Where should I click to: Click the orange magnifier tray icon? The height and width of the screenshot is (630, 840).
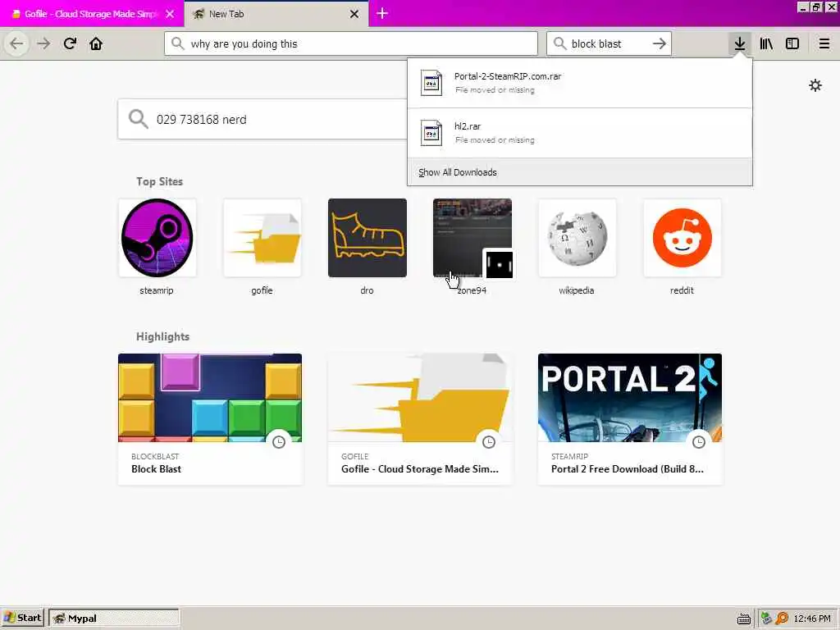pos(782,619)
